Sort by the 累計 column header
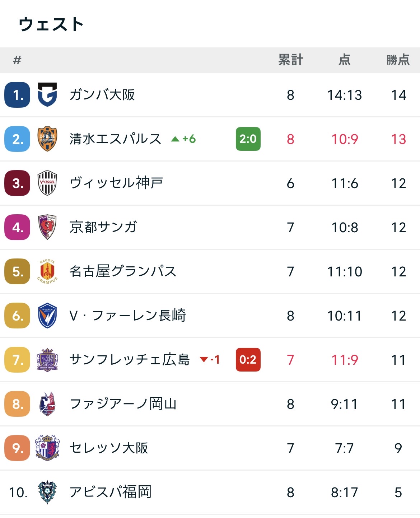The image size is (420, 518). point(291,60)
